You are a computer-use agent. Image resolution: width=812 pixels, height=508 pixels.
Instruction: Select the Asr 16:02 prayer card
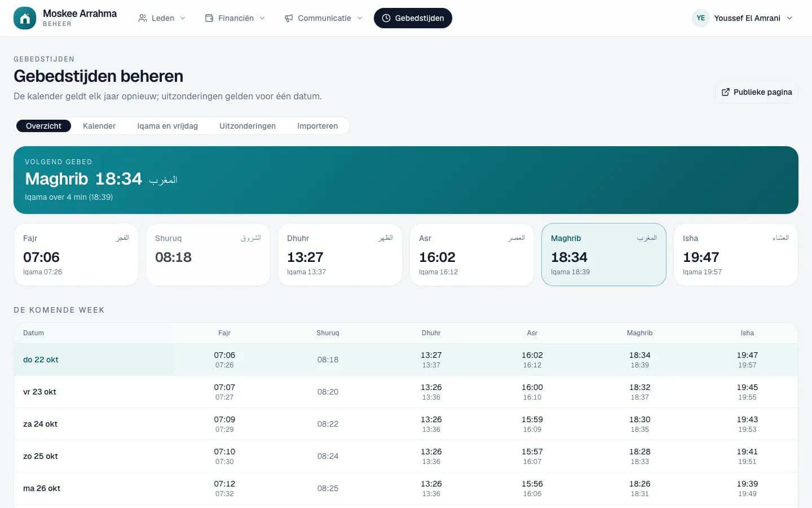point(472,255)
